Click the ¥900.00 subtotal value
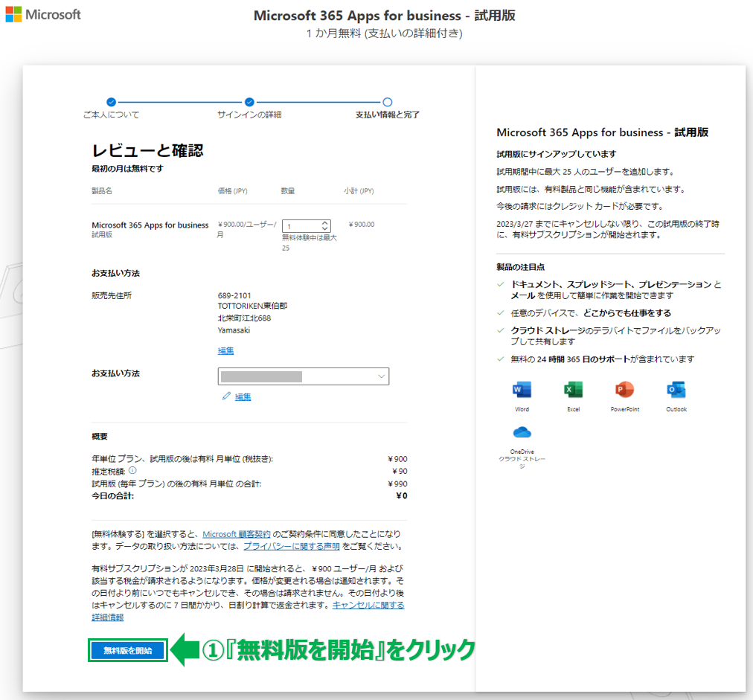 pos(362,224)
